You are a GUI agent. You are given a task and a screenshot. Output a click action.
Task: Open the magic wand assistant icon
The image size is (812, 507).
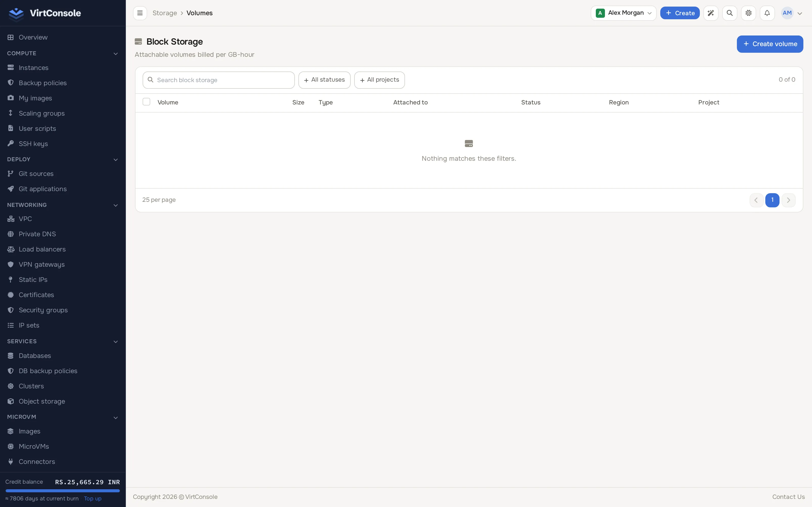click(x=711, y=13)
